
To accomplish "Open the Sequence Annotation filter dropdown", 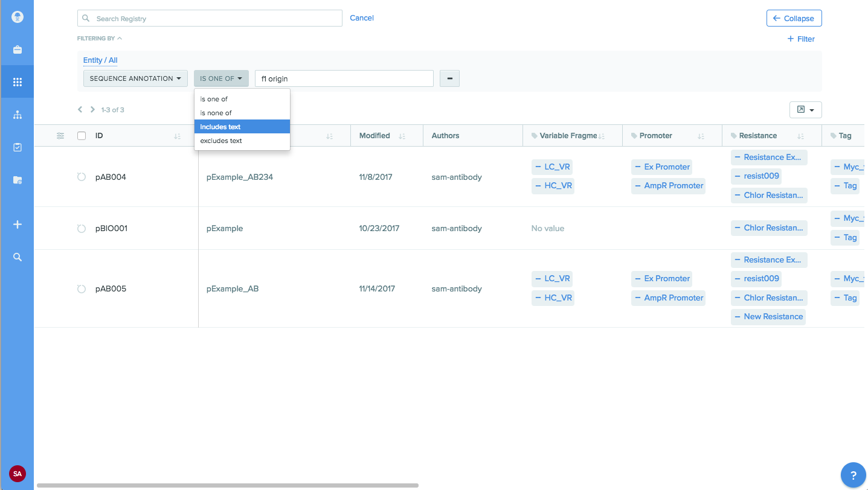I will coord(135,78).
